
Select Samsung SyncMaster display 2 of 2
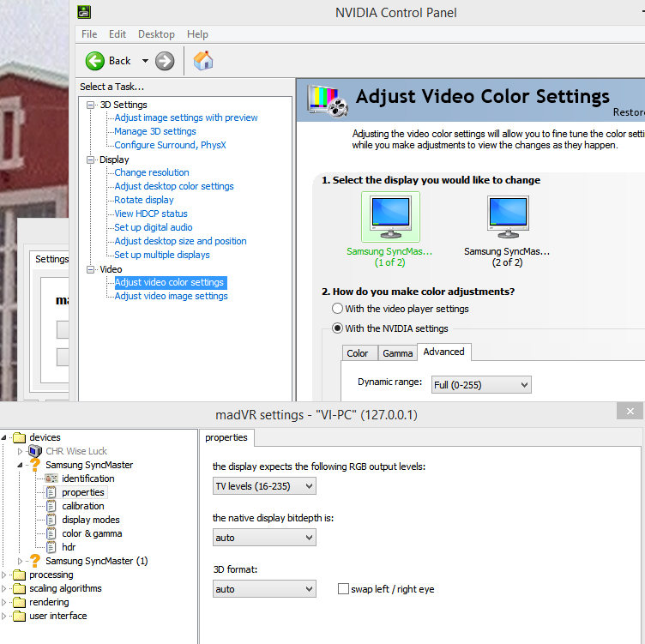click(507, 230)
